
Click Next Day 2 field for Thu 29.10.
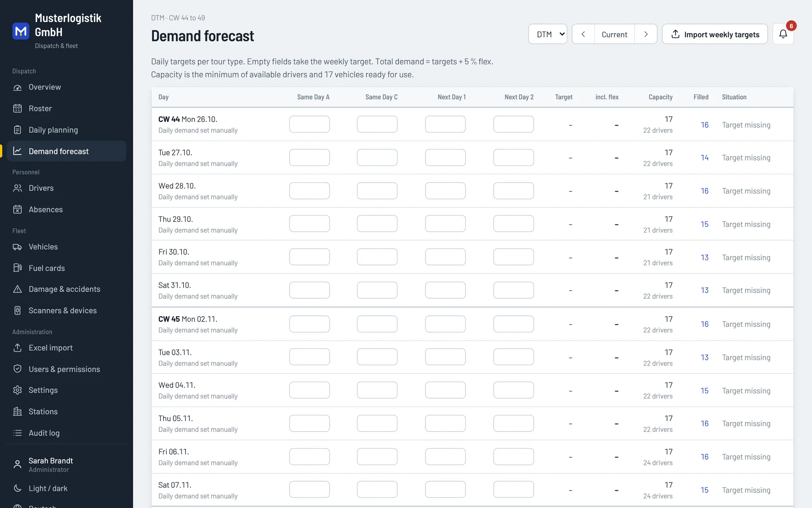(514, 224)
